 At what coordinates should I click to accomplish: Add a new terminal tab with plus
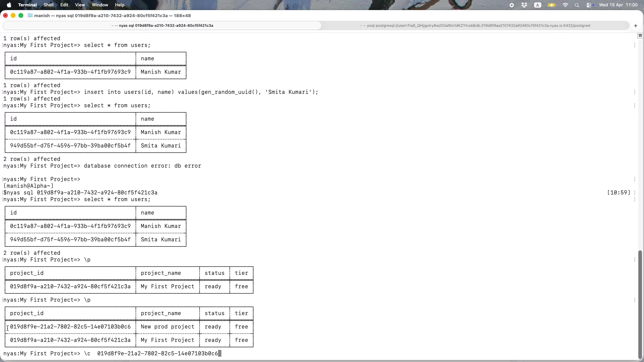point(636,25)
